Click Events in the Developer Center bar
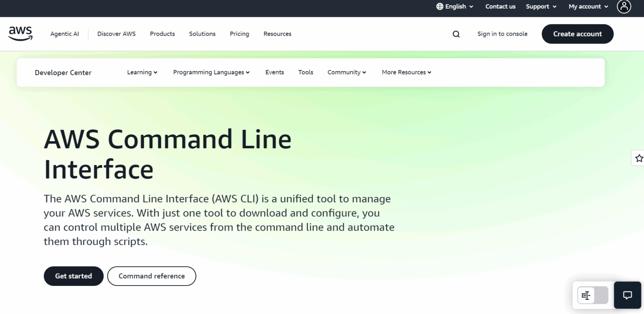 click(x=274, y=72)
